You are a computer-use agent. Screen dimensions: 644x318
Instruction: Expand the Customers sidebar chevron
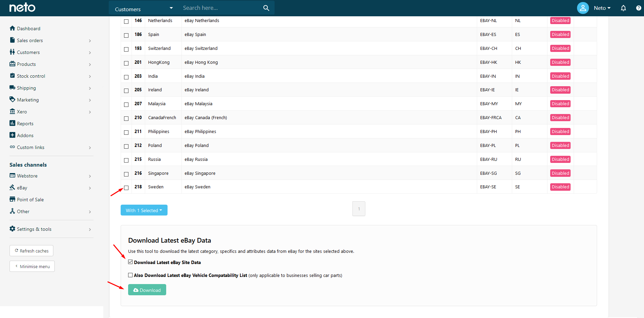(x=90, y=53)
